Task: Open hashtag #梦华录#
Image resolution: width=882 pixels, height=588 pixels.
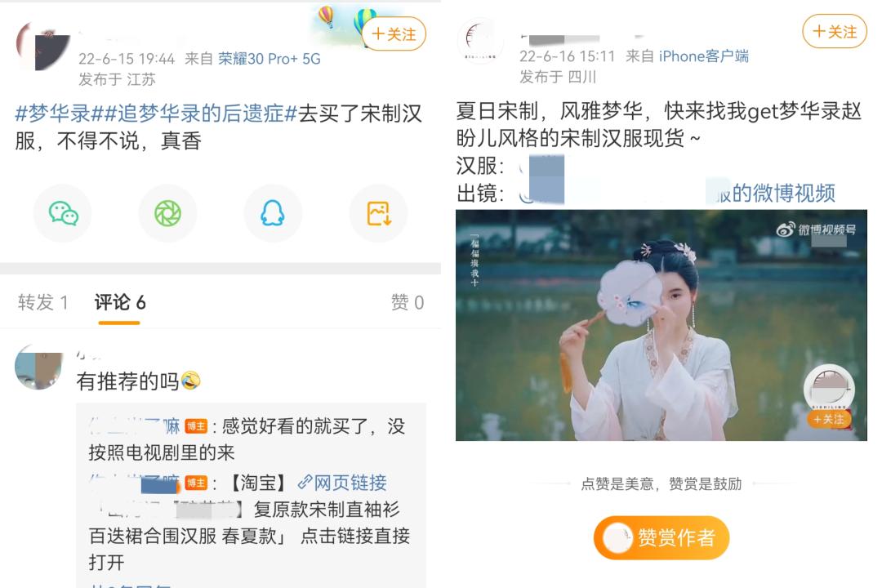Action: tap(53, 114)
